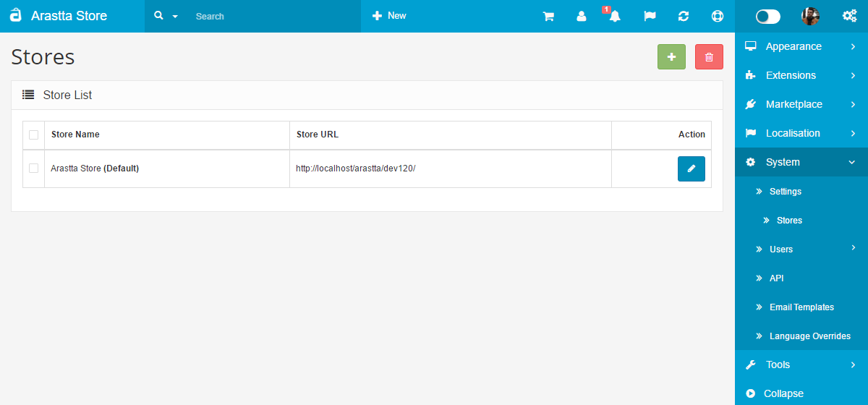The height and width of the screenshot is (405, 868).
Task: Expand the Marketplace menu chevron
Action: [854, 104]
